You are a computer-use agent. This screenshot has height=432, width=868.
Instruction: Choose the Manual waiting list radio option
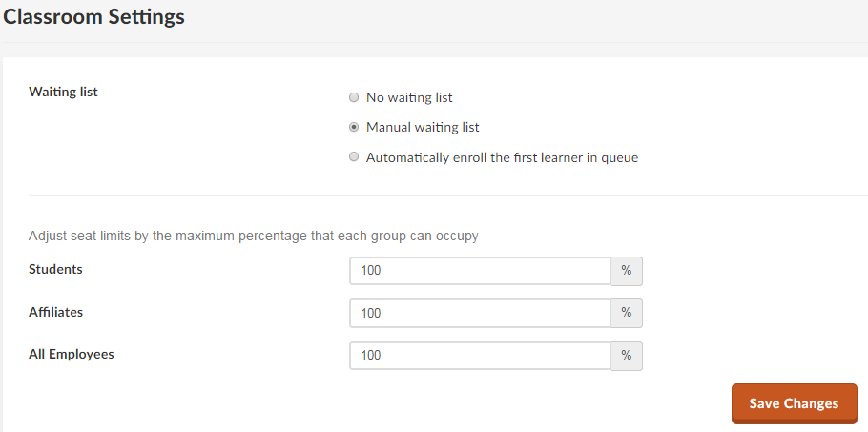coord(354,127)
